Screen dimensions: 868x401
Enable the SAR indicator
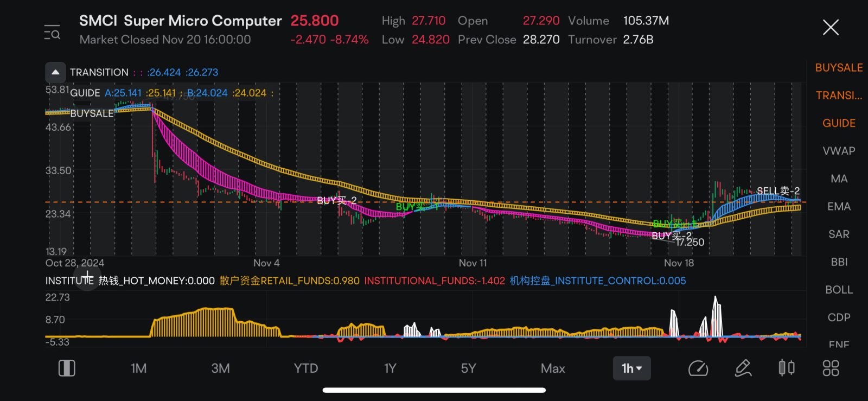(x=839, y=234)
